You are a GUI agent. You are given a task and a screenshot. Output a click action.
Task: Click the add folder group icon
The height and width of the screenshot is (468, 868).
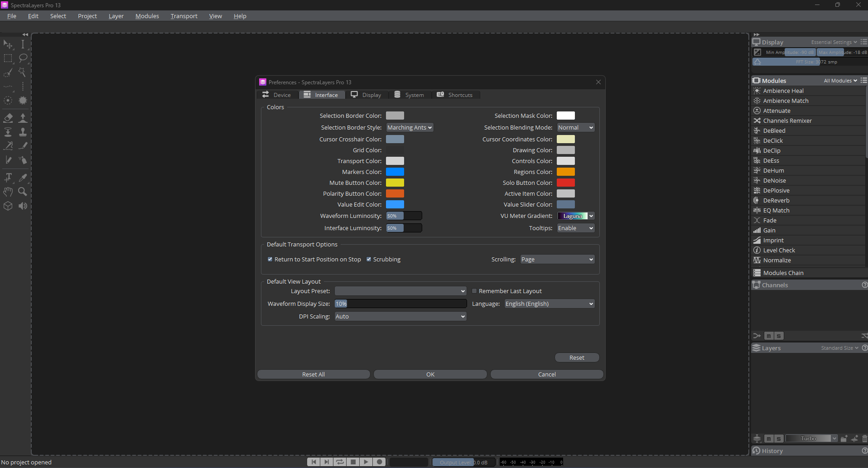pyautogui.click(x=844, y=439)
